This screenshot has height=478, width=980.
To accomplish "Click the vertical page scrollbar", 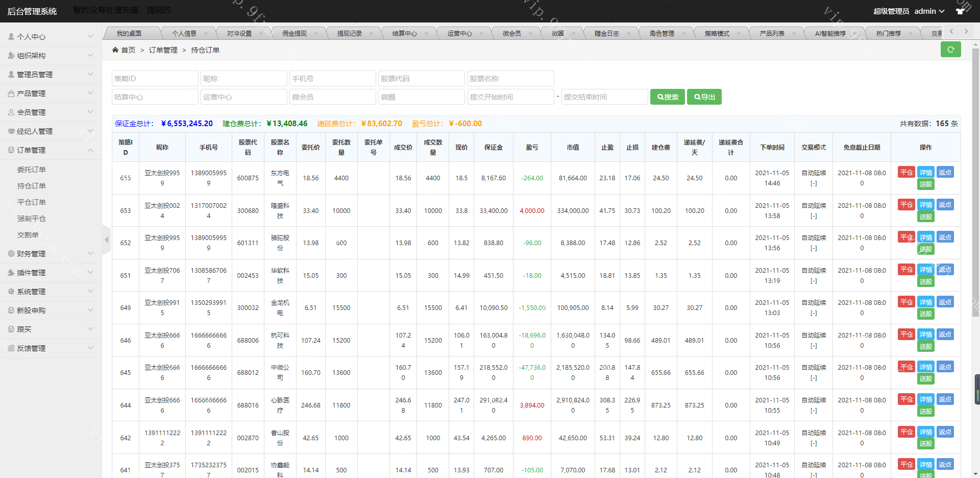I will tap(975, 204).
